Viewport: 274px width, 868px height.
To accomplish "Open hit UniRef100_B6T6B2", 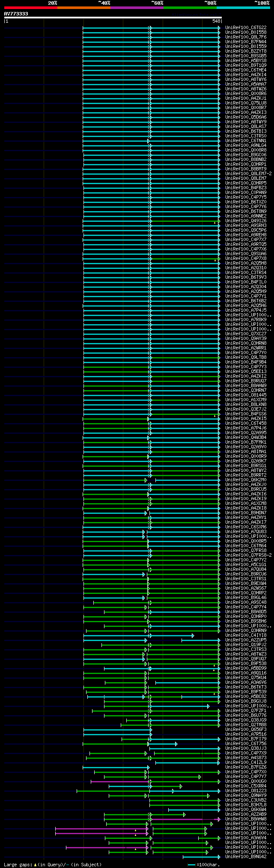I will (246, 301).
